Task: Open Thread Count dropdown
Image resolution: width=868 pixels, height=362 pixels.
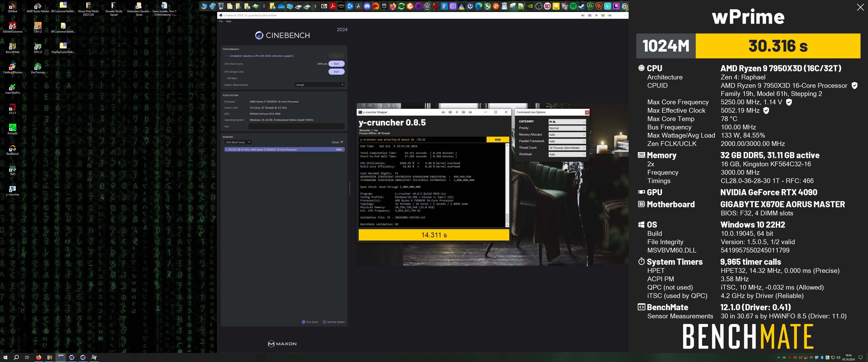Action: coord(567,148)
